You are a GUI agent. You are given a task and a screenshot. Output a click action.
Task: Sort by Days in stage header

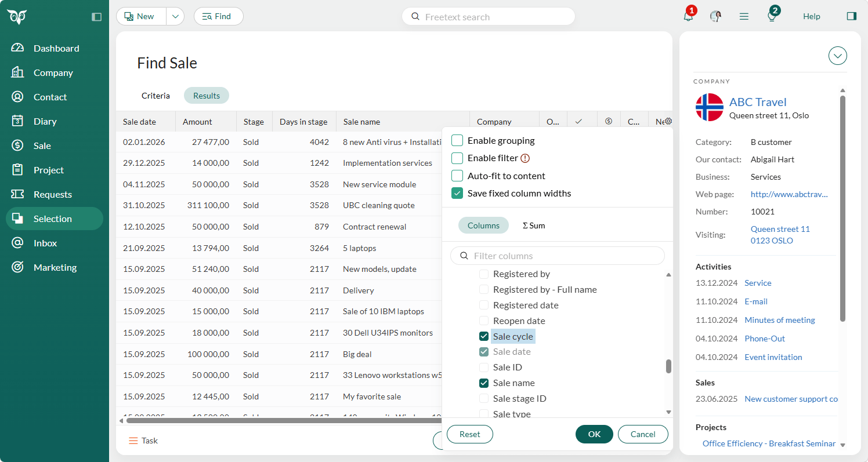[x=304, y=122]
